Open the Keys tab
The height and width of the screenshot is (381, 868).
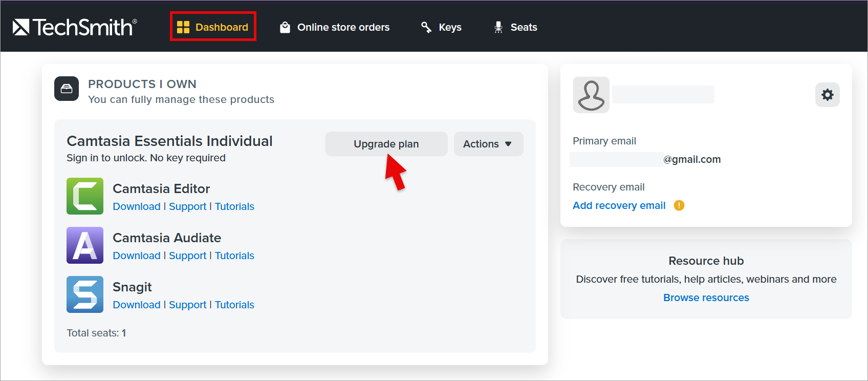[441, 27]
